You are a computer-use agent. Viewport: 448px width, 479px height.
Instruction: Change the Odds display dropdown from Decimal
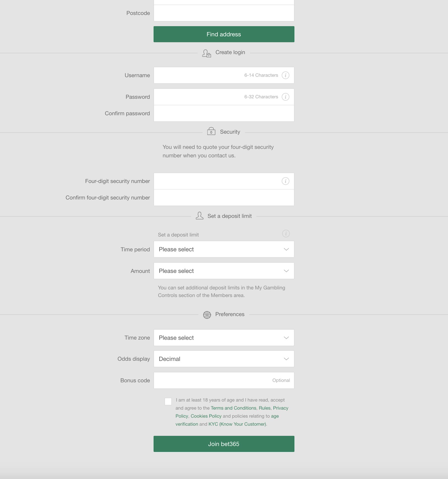(224, 359)
